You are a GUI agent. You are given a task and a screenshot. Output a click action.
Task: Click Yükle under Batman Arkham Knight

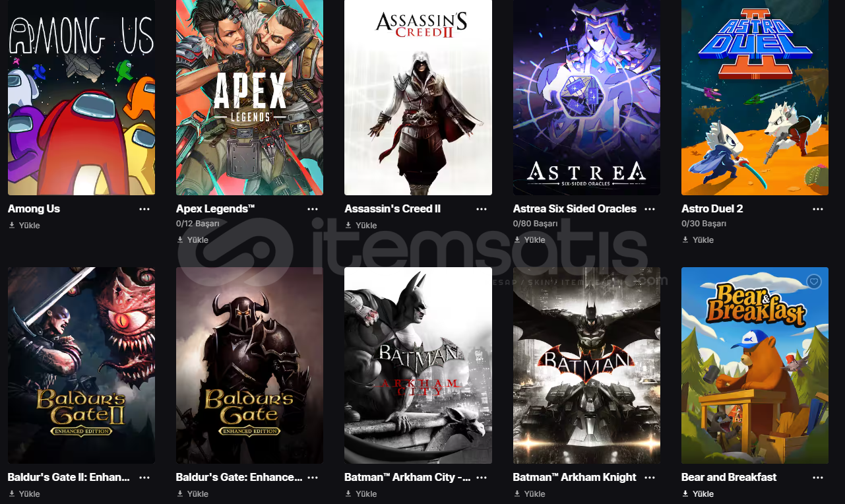[x=530, y=494]
